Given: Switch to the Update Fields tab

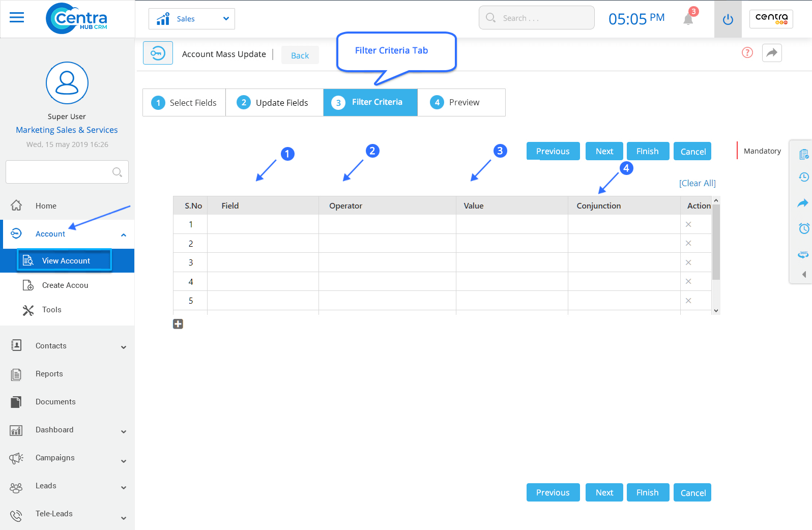Looking at the screenshot, I should pos(274,103).
